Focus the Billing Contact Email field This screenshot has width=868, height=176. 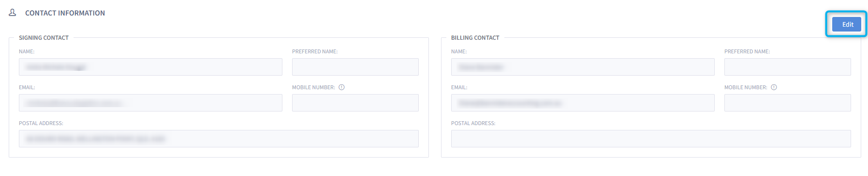[583, 103]
